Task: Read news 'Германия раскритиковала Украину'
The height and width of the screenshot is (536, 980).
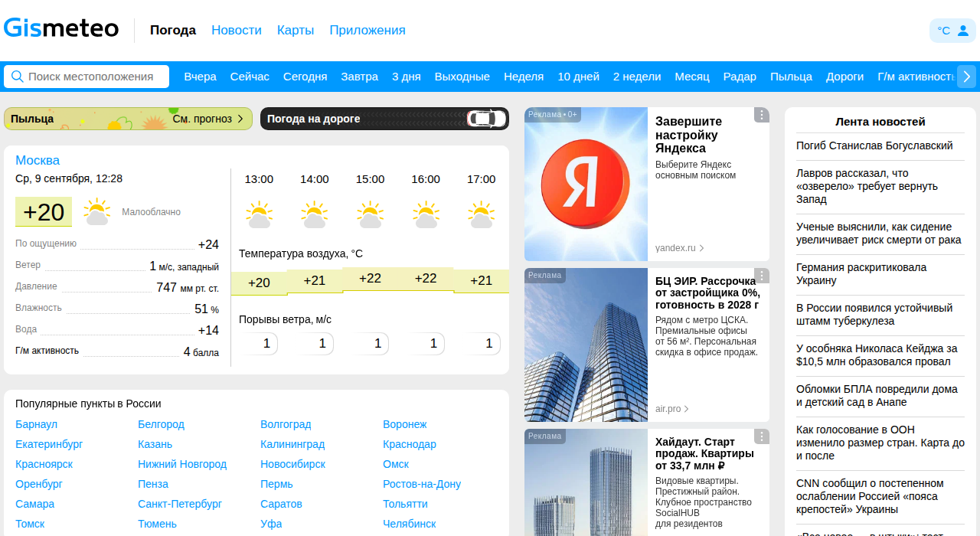Action: 861,274
